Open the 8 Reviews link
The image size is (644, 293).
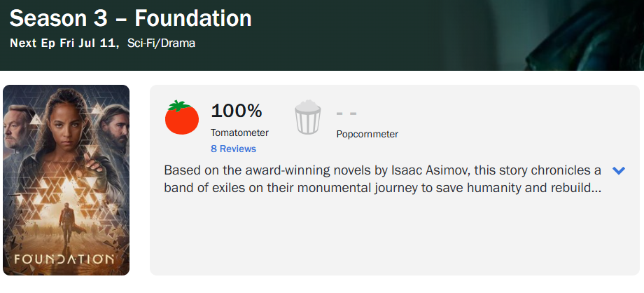pos(233,149)
